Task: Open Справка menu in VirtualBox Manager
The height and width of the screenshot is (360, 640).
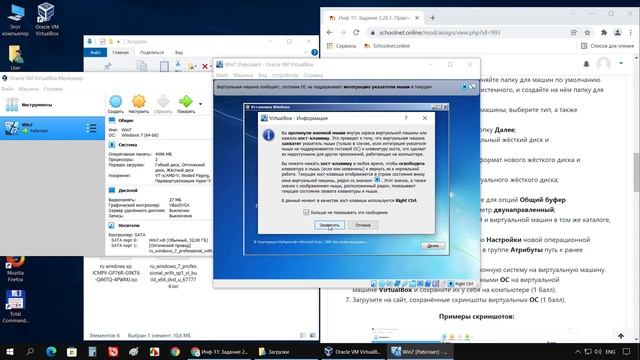Action: point(53,89)
